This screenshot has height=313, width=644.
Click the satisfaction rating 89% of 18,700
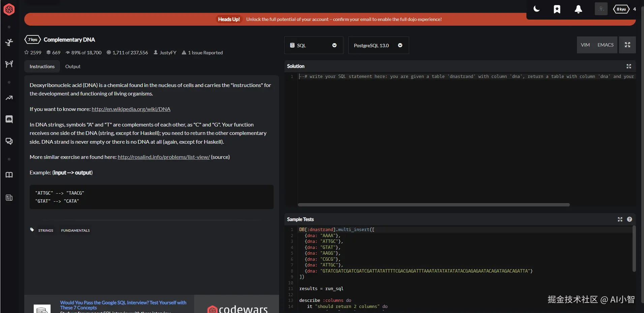pos(84,53)
